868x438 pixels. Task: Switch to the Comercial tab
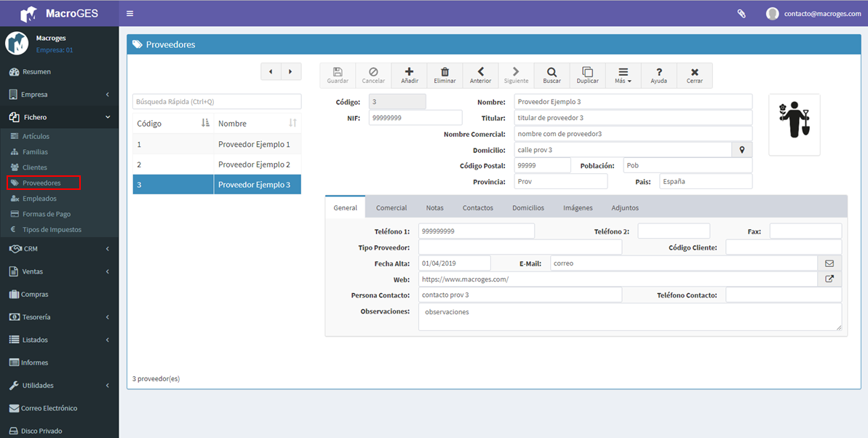(391, 207)
